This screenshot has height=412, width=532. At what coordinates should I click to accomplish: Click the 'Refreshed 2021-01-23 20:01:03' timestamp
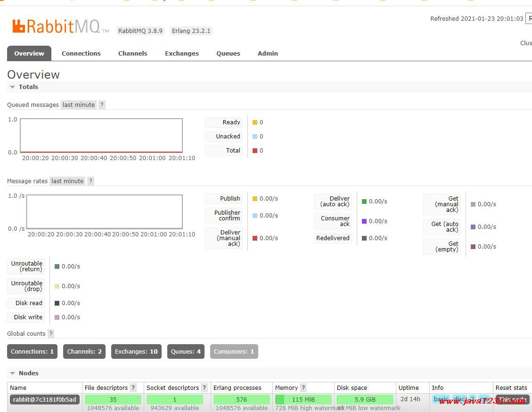click(x=477, y=19)
